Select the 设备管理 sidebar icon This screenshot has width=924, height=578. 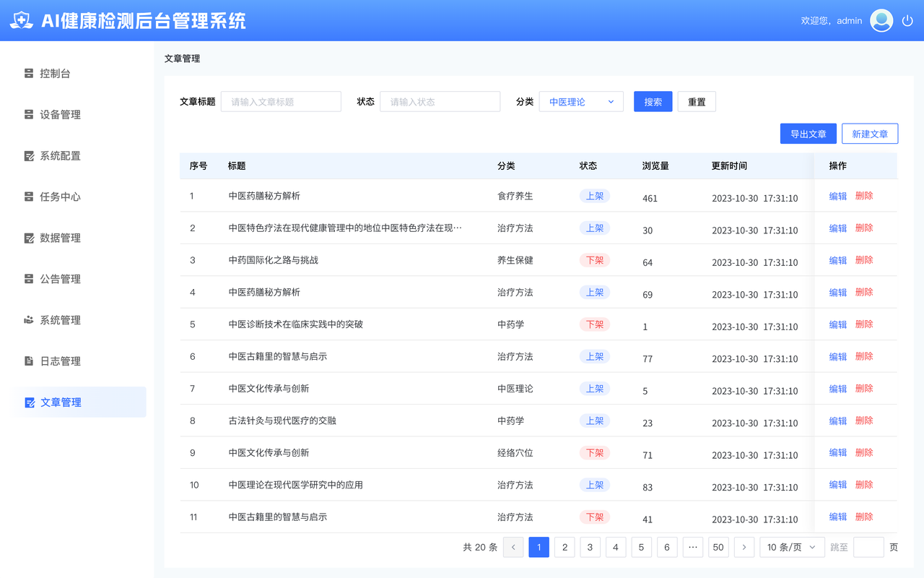point(30,114)
